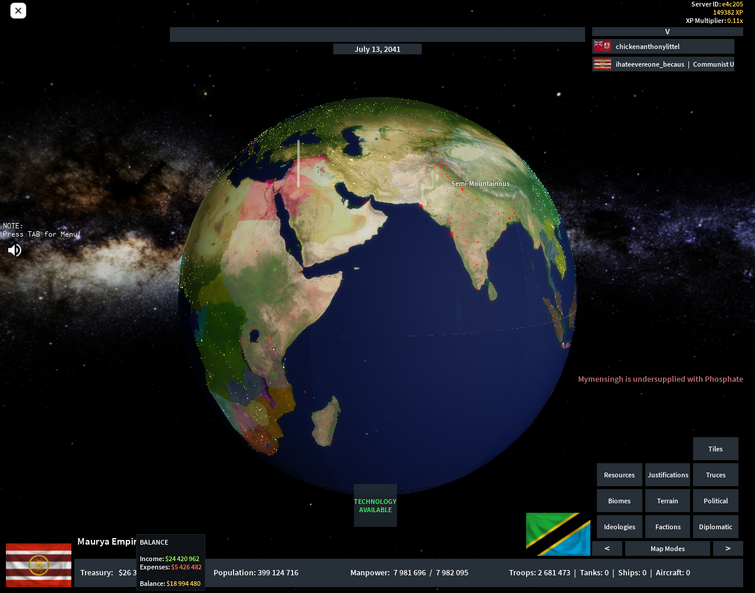
Task: Click the Semi-Mountainous terrain label on globe
Action: click(x=480, y=183)
